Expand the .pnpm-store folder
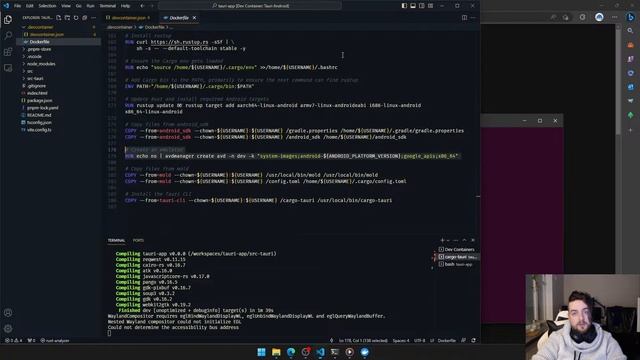The height and width of the screenshot is (360, 640). pos(39,49)
